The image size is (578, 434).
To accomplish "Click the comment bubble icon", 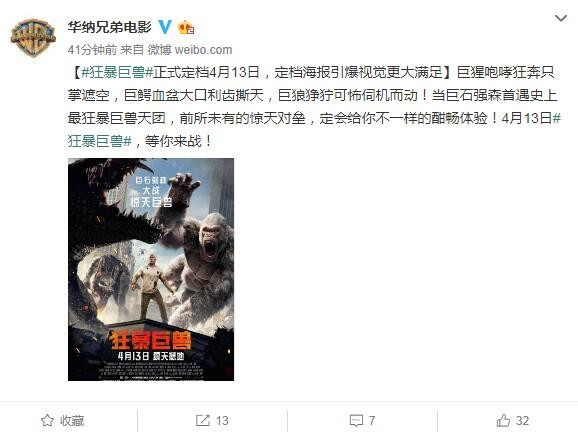I will pos(356,421).
